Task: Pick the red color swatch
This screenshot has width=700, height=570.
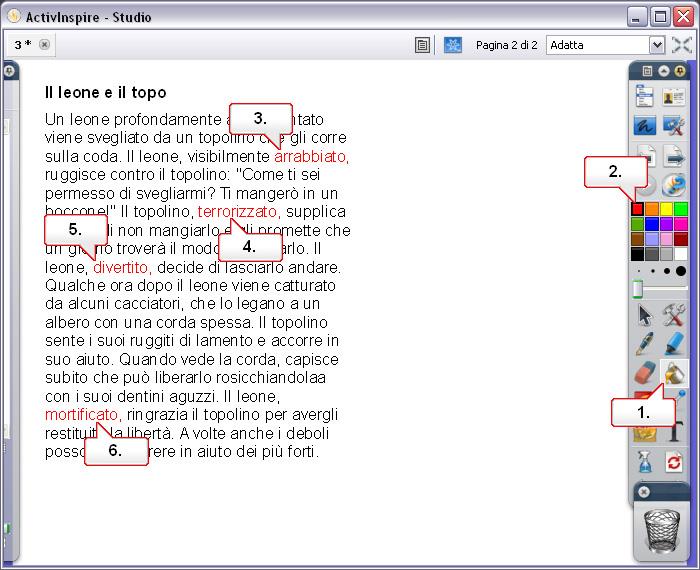Action: point(638,208)
